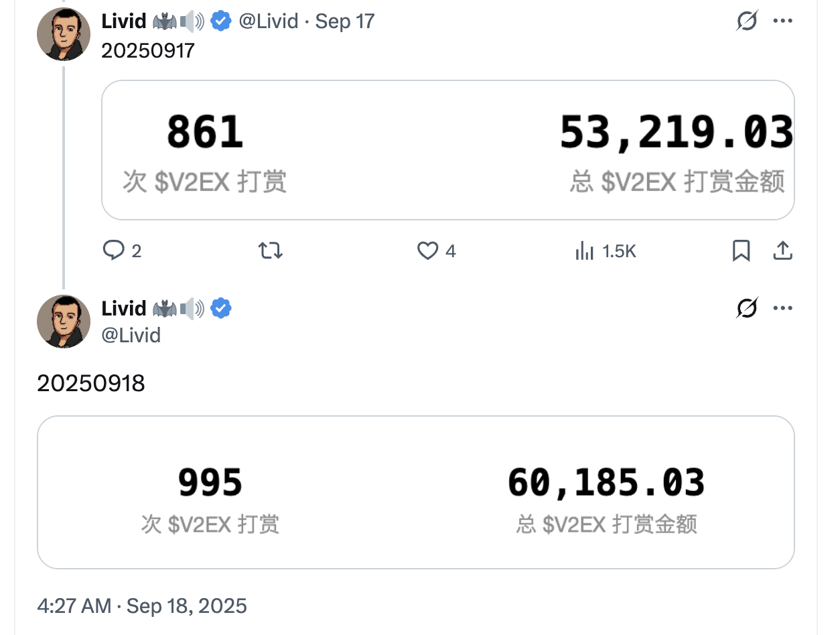
Task: Click the verified badge on the Sep 17 tweet
Action: coord(221,21)
